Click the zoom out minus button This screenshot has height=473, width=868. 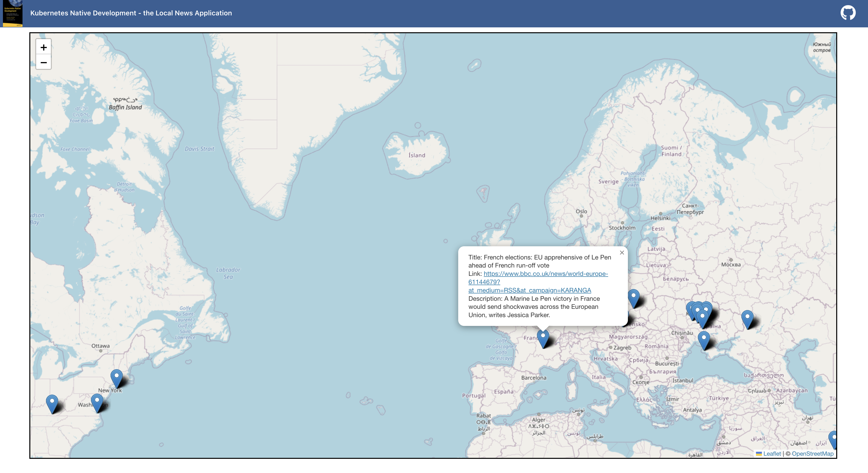44,63
